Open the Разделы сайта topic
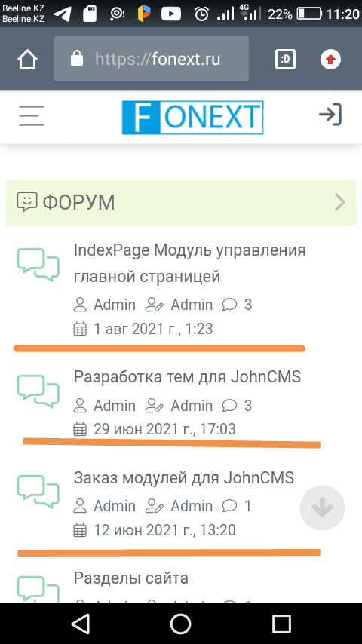Screen dimensions: 362x644 tap(131, 578)
